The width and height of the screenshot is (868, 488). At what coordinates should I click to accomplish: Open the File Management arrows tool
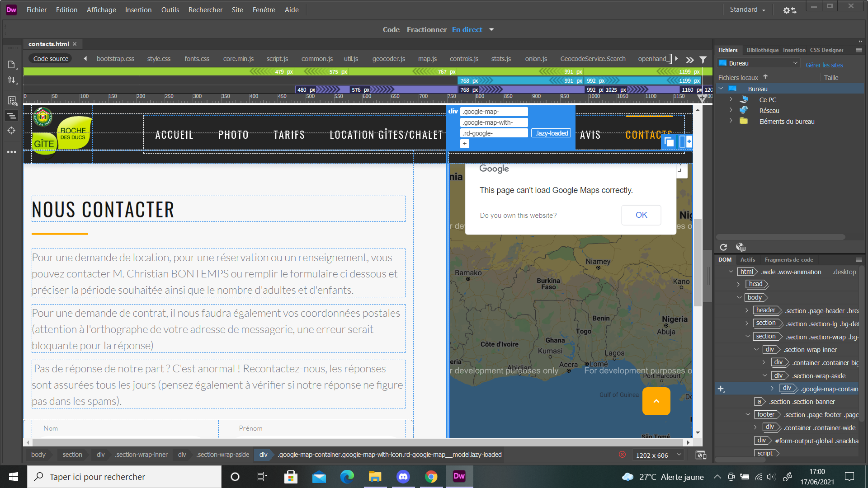pos(12,80)
